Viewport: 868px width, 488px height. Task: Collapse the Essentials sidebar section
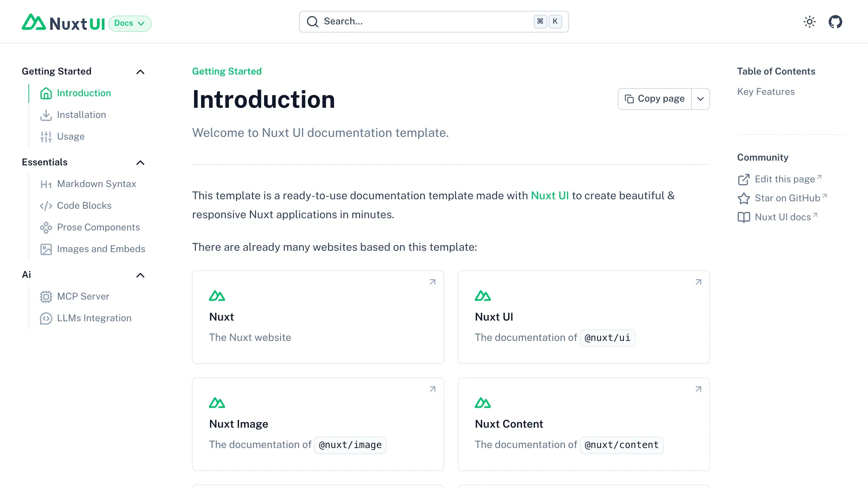click(140, 163)
